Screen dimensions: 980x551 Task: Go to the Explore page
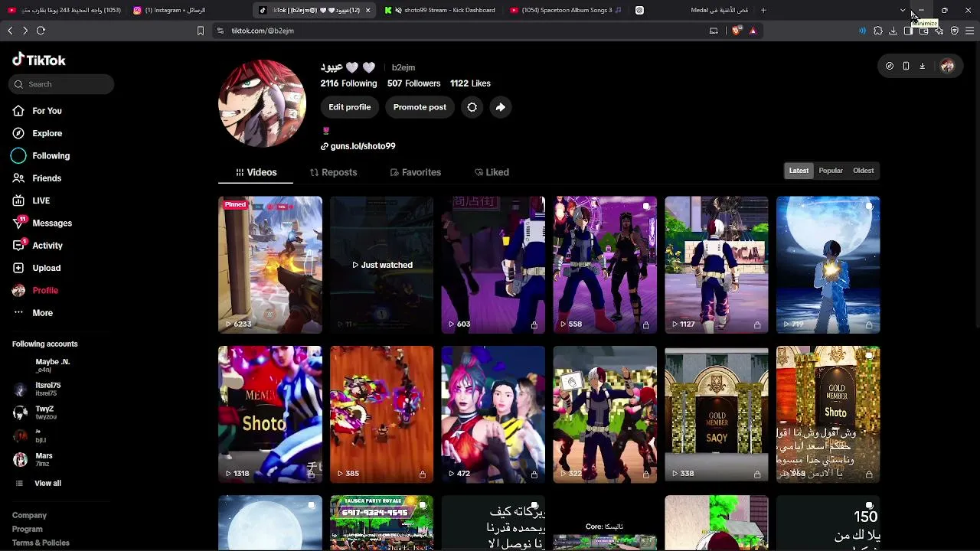pyautogui.click(x=37, y=133)
